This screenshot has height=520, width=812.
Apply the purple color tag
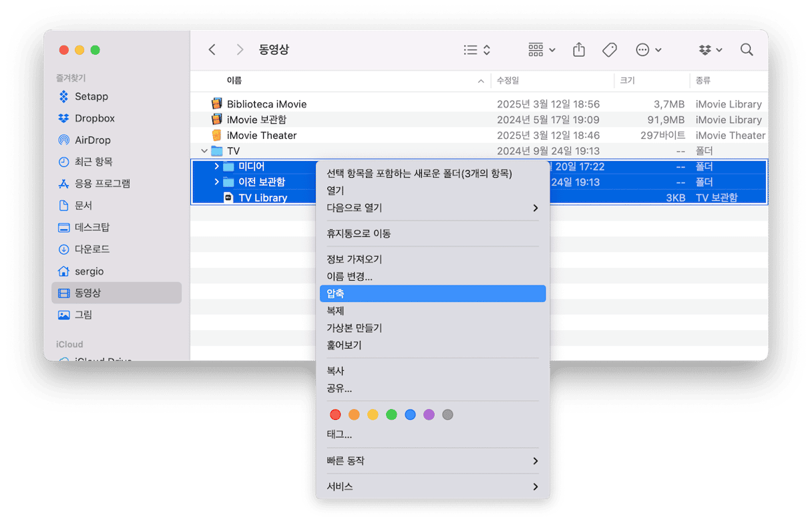point(429,415)
